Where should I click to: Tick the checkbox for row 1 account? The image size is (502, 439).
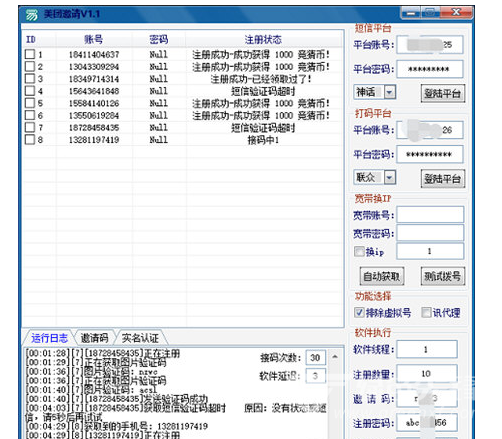pos(30,54)
